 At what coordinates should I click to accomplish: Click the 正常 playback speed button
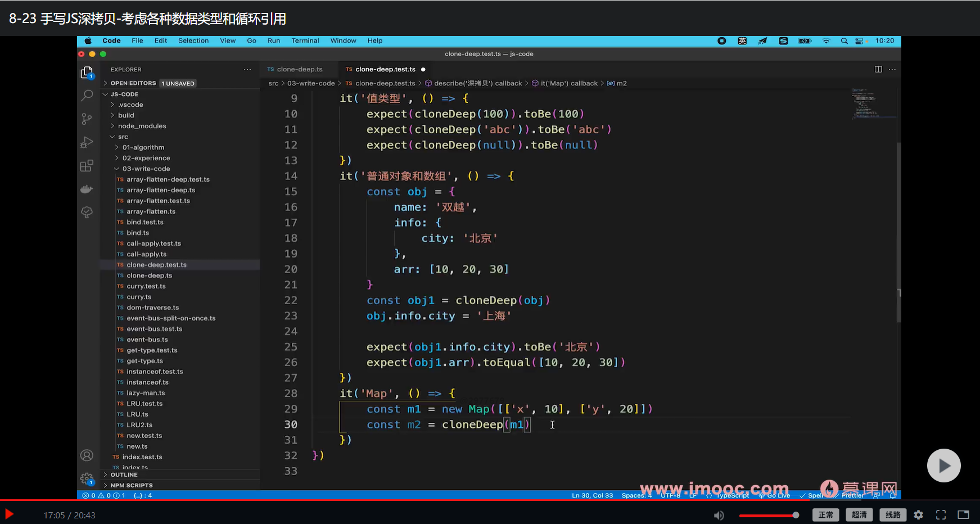click(x=826, y=515)
